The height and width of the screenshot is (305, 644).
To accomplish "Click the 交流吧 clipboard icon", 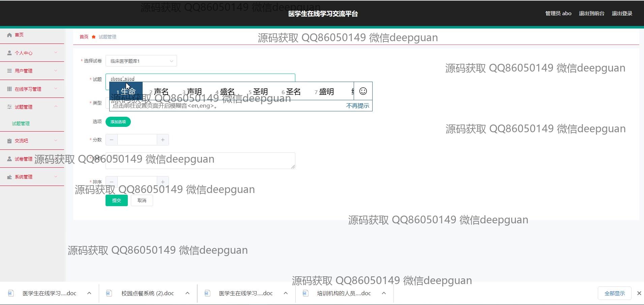I will (x=9, y=141).
